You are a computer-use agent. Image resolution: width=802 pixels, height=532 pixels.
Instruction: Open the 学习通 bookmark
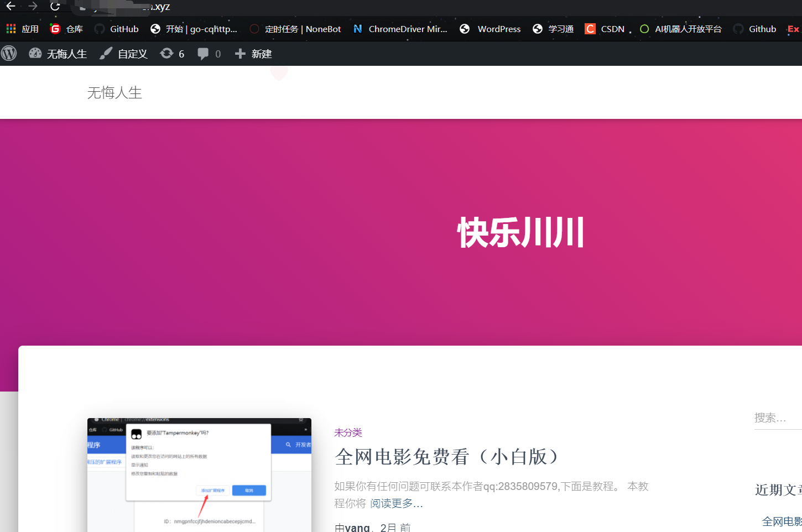click(x=553, y=29)
